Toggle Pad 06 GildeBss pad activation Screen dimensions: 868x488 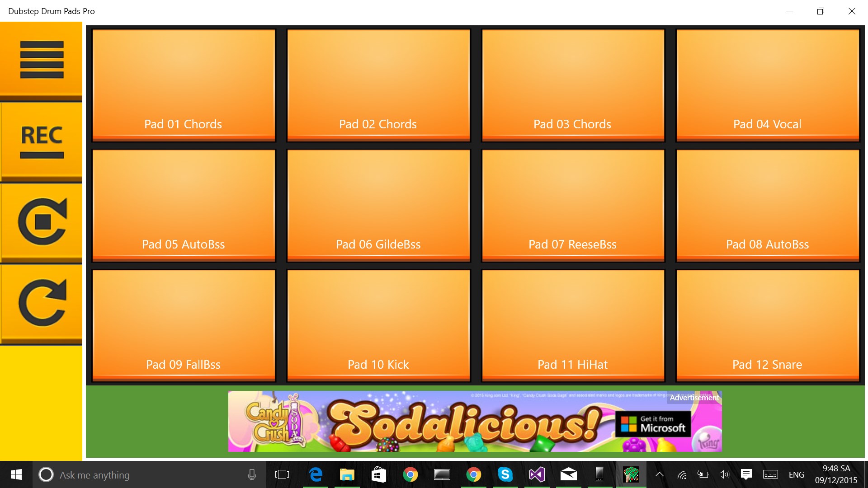click(x=378, y=206)
